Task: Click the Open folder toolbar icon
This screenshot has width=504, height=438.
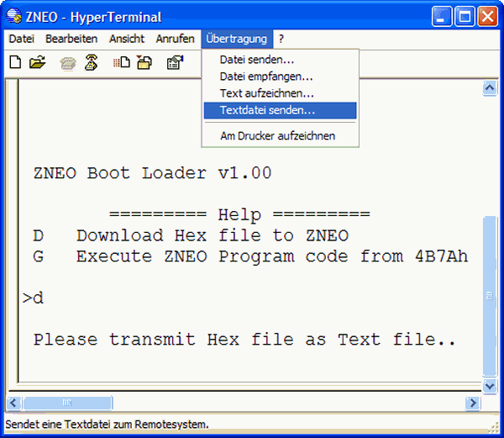Action: click(37, 62)
